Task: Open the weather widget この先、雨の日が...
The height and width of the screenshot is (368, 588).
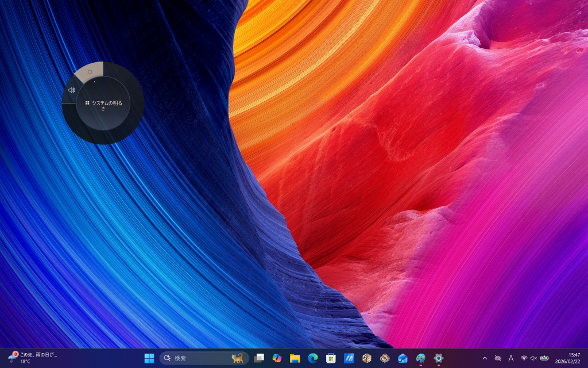Action: 33,358
